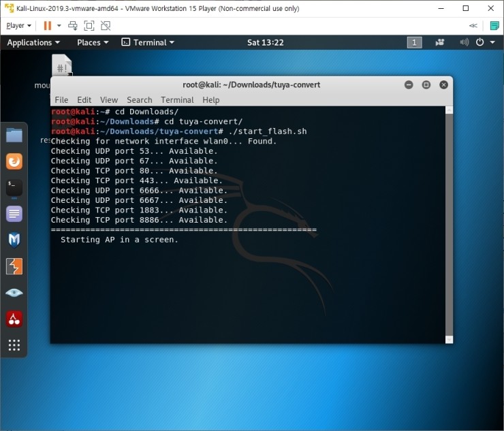Click the power icon in top bar
This screenshot has width=504, height=431.
pyautogui.click(x=479, y=42)
